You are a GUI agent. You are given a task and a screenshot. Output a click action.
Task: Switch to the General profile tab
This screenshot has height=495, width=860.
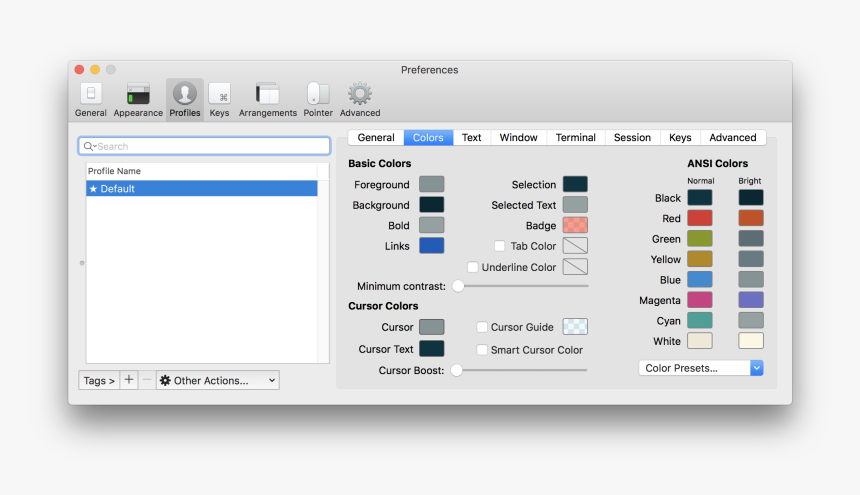pyautogui.click(x=376, y=138)
